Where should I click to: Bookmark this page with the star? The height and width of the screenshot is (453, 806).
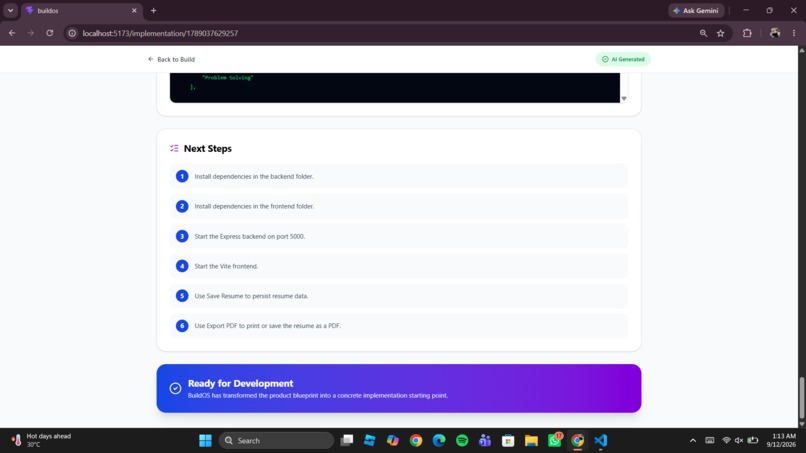coord(721,33)
